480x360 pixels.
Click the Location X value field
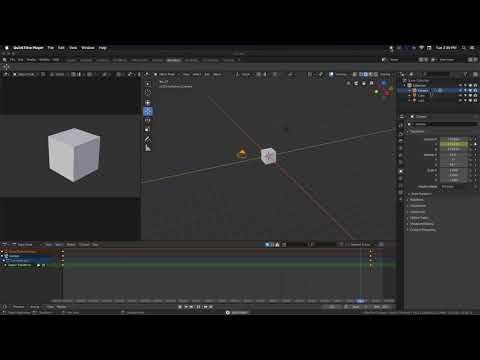click(x=454, y=139)
